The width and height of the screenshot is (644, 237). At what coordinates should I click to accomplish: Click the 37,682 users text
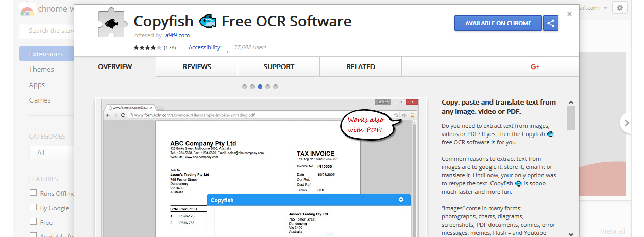pyautogui.click(x=250, y=47)
